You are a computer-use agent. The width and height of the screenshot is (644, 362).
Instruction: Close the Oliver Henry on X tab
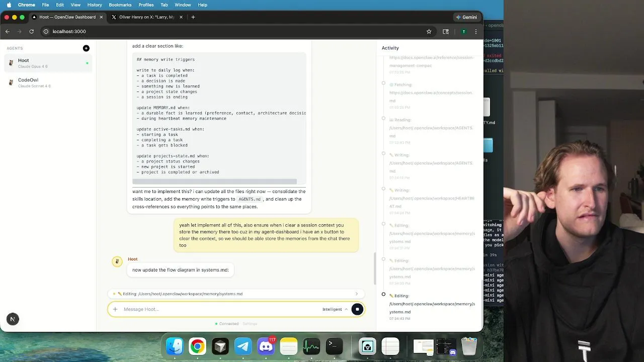tap(181, 17)
